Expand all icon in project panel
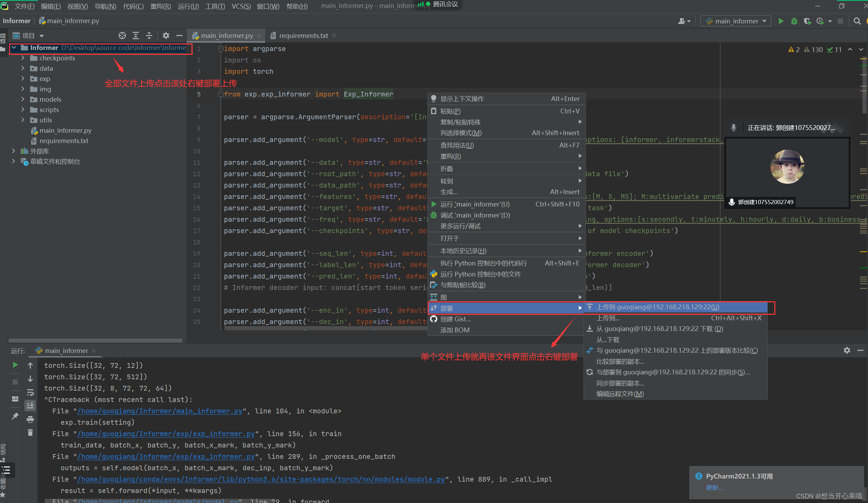This screenshot has height=503, width=868. [136, 36]
